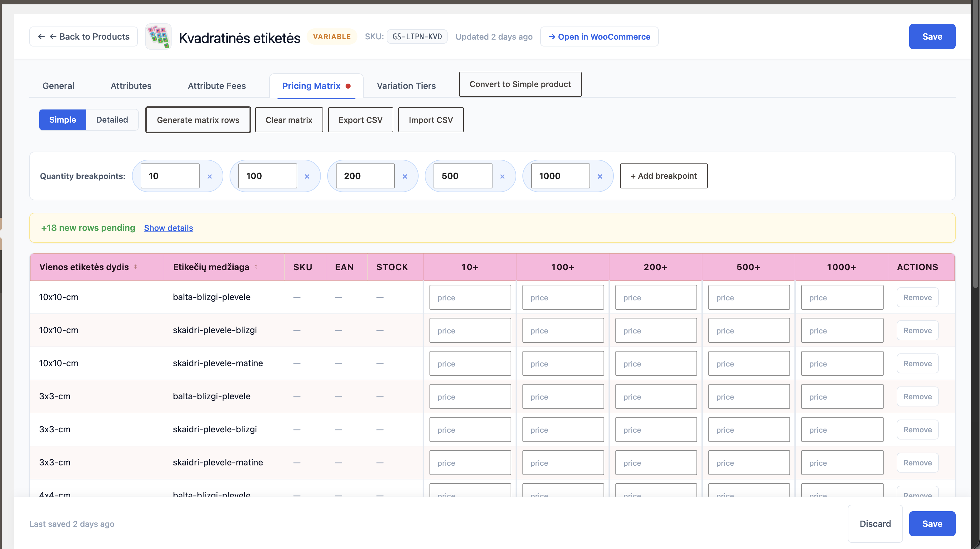Go back to Products list
The height and width of the screenshot is (549, 980).
[x=84, y=36]
